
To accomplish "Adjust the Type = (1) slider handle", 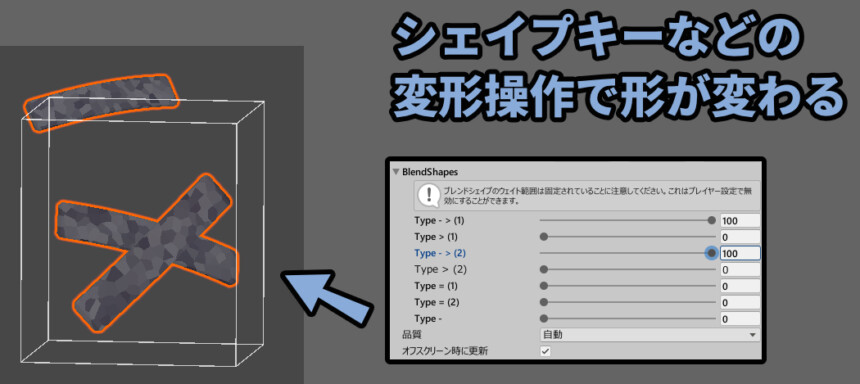I will point(544,286).
